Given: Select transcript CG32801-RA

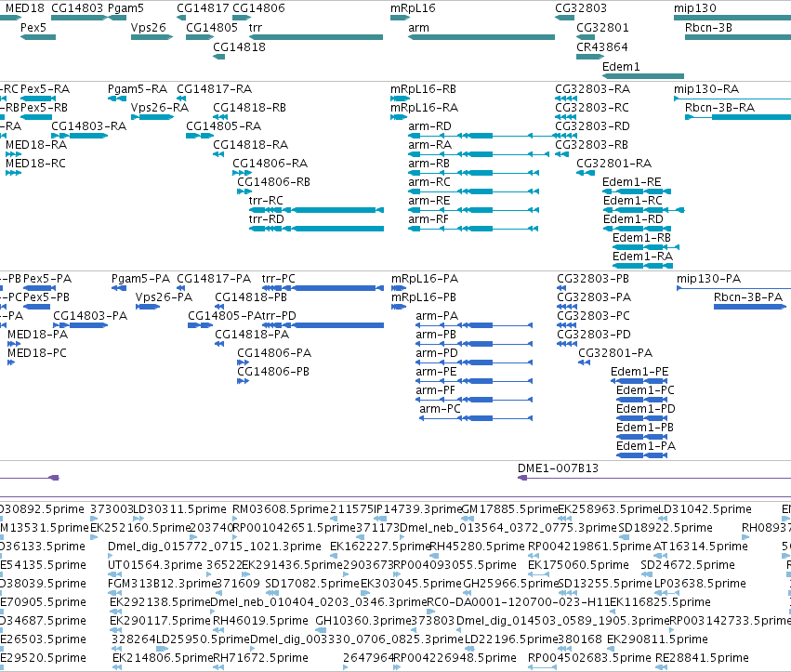Looking at the screenshot, I should (586, 173).
